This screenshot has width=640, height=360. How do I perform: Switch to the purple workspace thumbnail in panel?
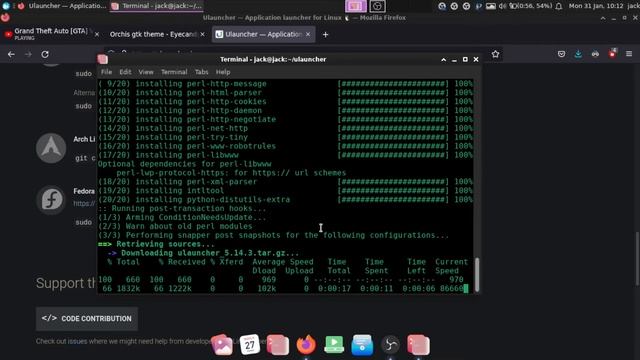pos(356,6)
